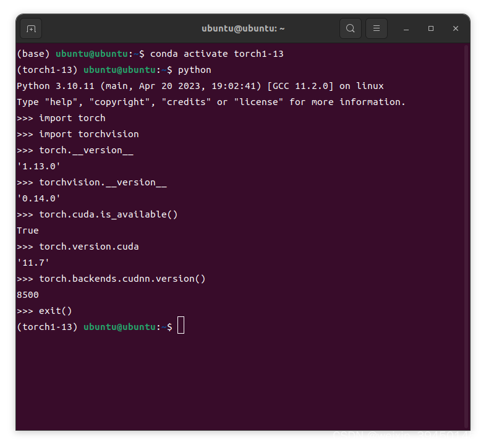This screenshot has width=486, height=448.
Task: Click the 'Python 3.10.11' version line
Action: [x=200, y=86]
